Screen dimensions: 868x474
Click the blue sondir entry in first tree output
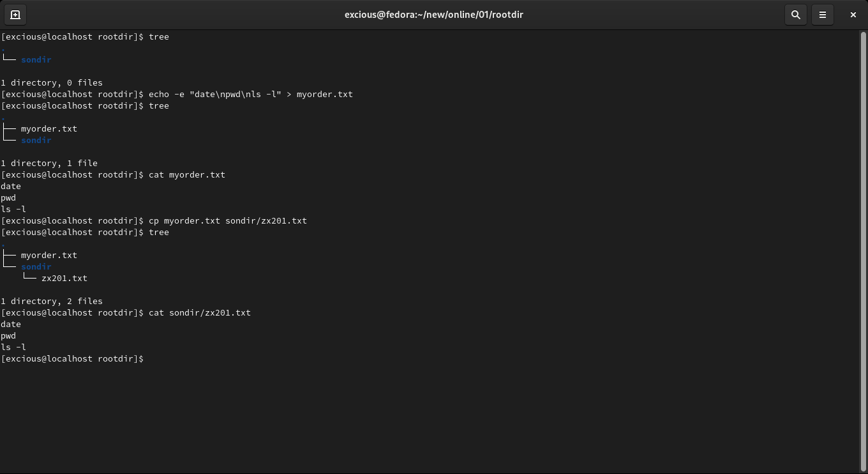pos(36,59)
